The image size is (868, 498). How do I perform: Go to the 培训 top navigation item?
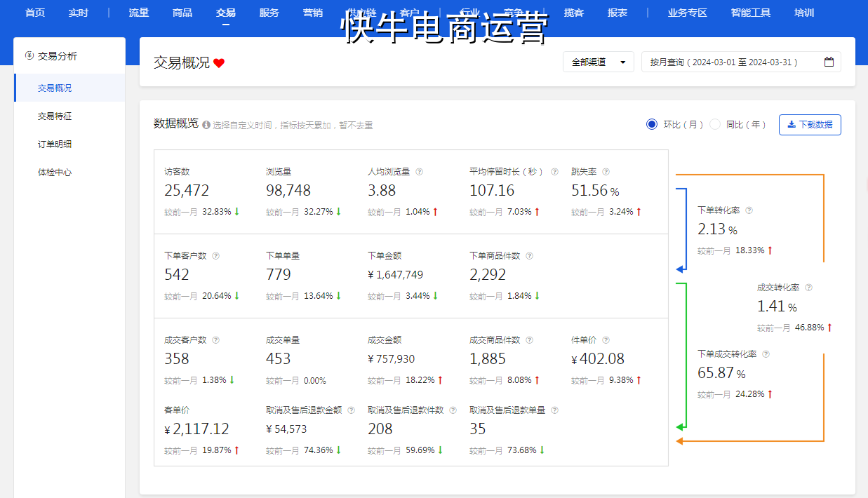click(x=804, y=13)
